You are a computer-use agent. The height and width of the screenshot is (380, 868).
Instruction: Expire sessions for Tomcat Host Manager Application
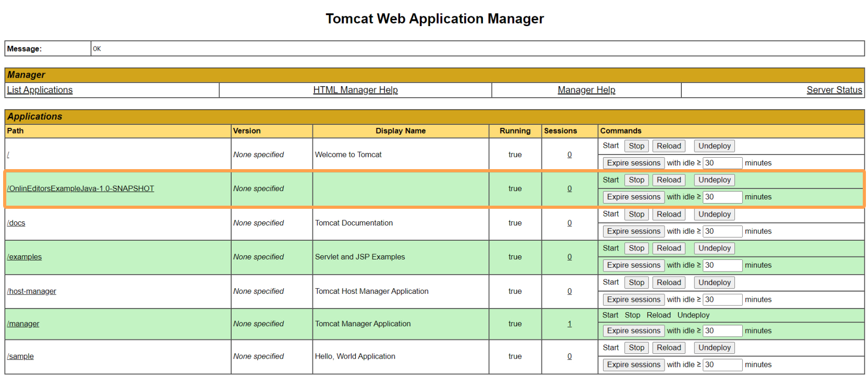(x=634, y=300)
